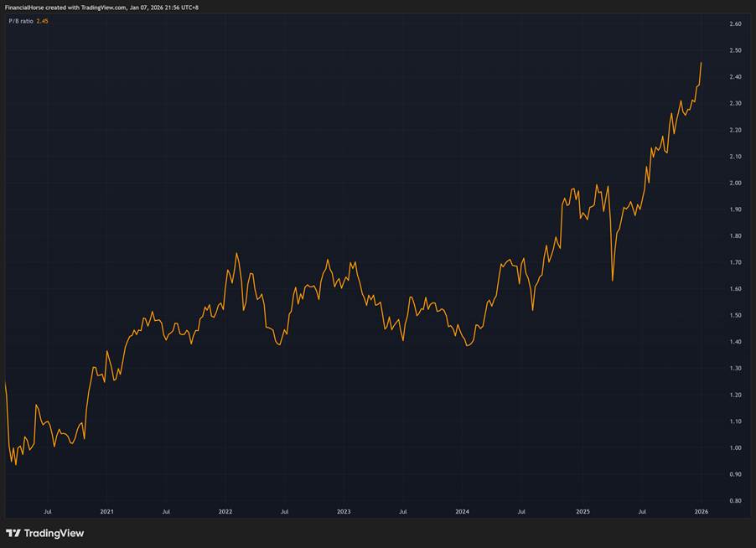756x548 pixels.
Task: Click the 1.00 value on price axis
Action: pyautogui.click(x=735, y=447)
